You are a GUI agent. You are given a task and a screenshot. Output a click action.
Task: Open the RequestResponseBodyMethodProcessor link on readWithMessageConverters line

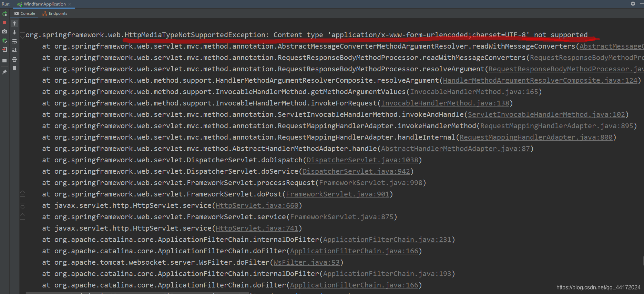(x=586, y=58)
